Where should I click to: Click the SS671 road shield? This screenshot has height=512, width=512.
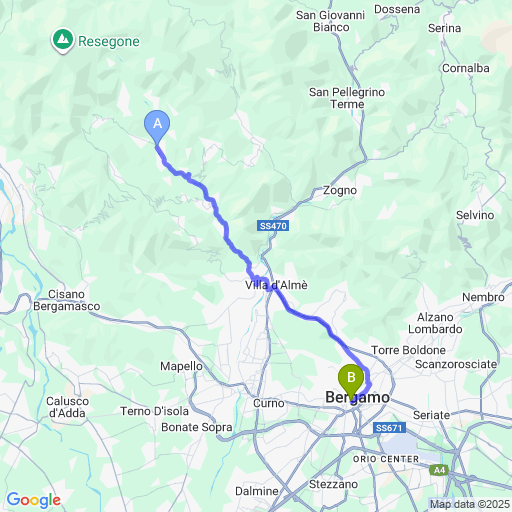pos(389,428)
